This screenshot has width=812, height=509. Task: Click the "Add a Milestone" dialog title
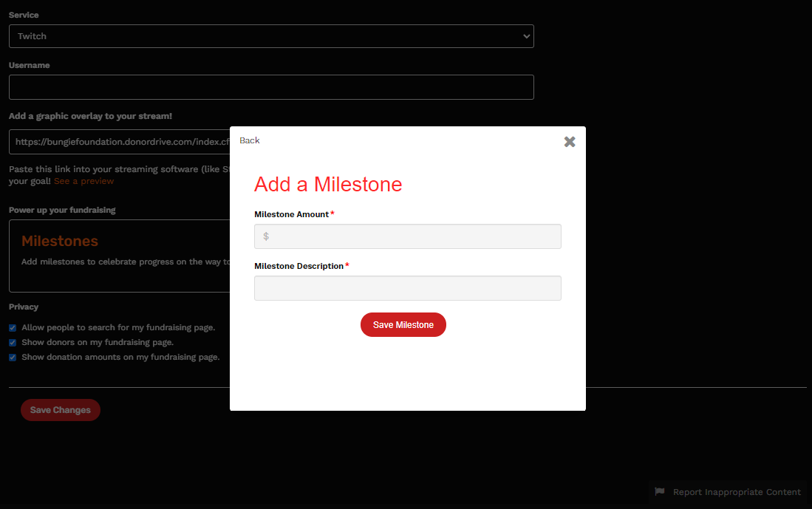(328, 185)
